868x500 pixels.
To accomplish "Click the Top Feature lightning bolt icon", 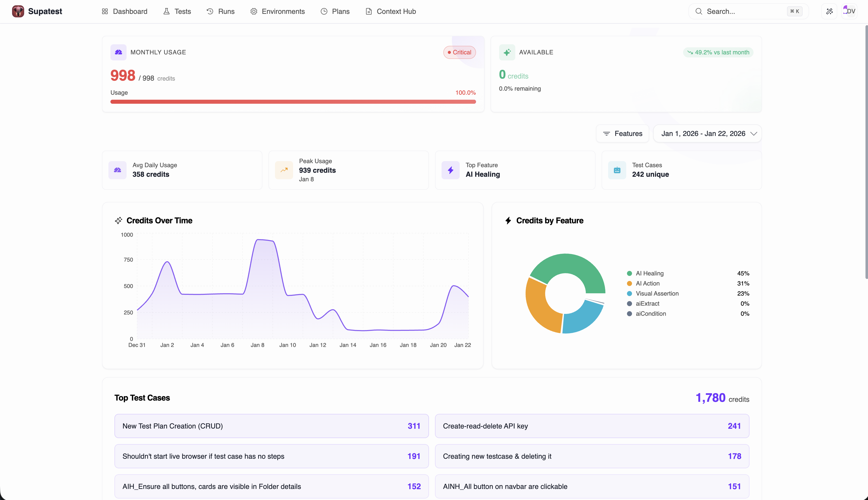I will [450, 170].
